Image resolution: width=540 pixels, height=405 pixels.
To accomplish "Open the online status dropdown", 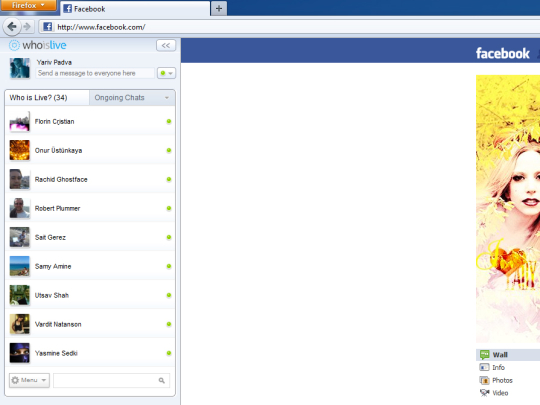I will click(x=166, y=73).
